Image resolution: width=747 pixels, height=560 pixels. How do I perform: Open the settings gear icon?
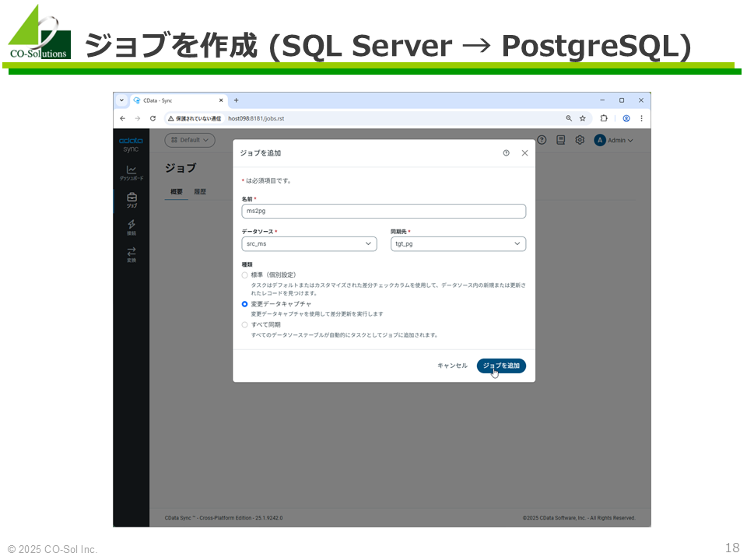[x=580, y=140]
